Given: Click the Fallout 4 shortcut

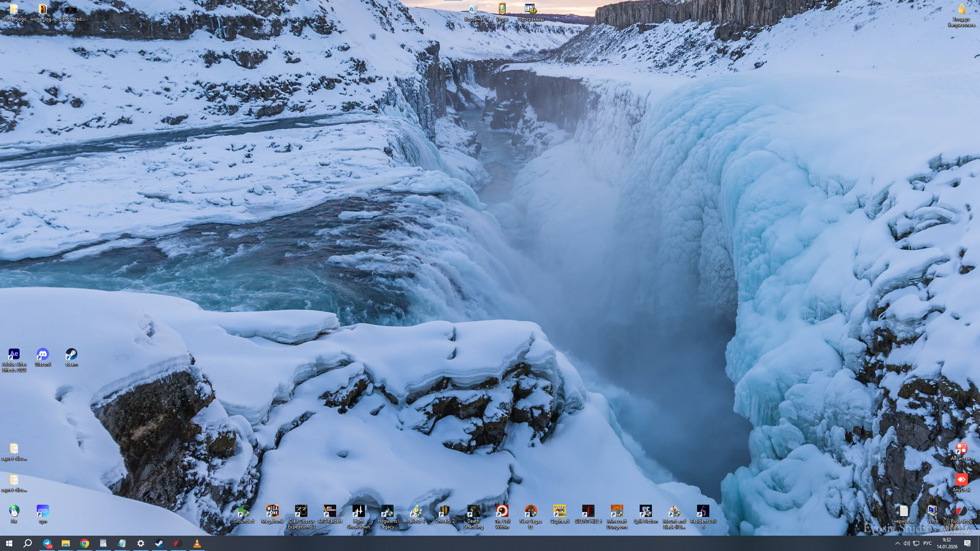Looking at the screenshot, I should point(416,512).
